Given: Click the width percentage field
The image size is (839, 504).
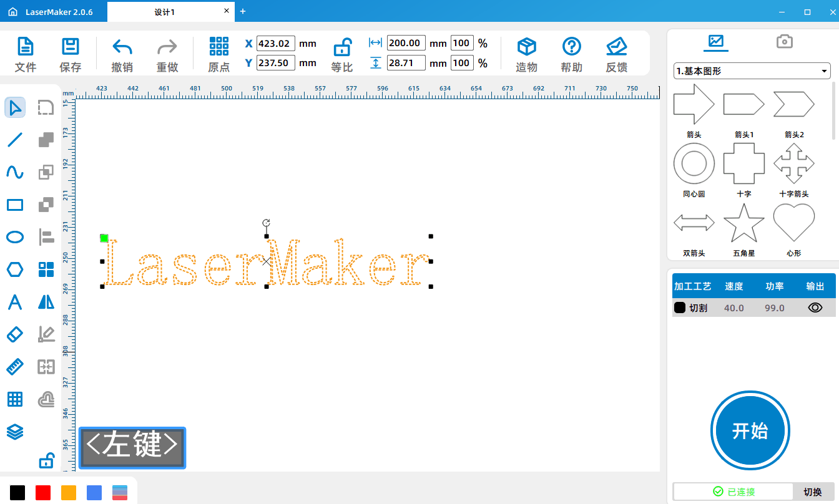Looking at the screenshot, I should pos(462,43).
